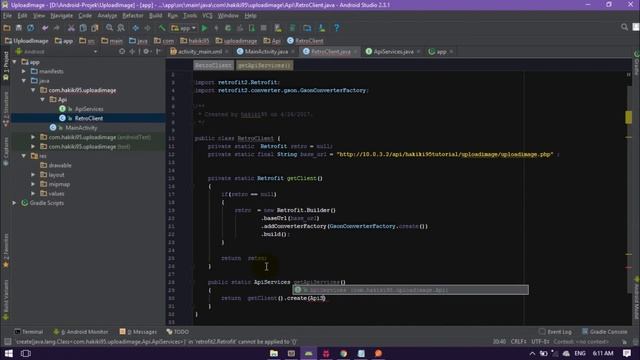The image size is (640, 360).
Task: Toggle tool window bars icon in status bar corner
Action: click(7, 342)
